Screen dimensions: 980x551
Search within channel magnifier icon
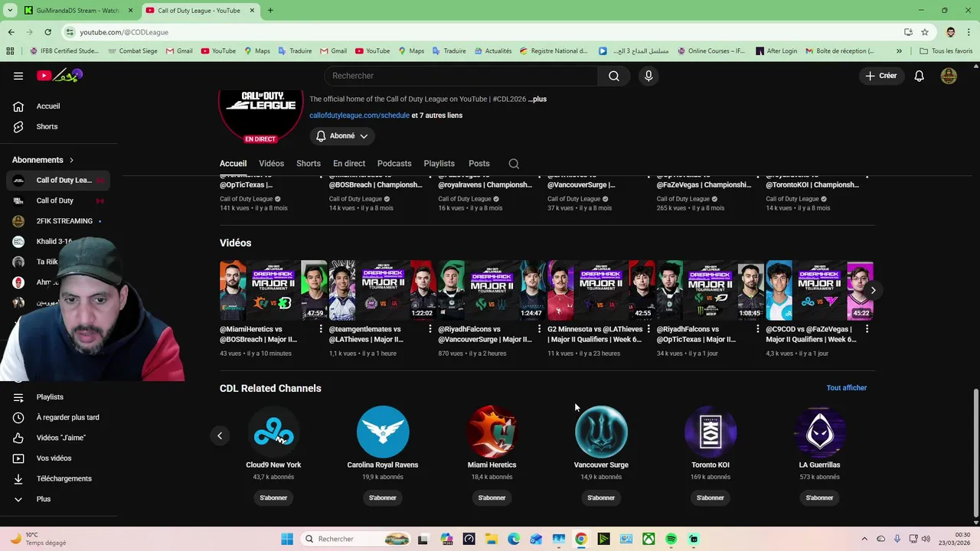coord(514,164)
